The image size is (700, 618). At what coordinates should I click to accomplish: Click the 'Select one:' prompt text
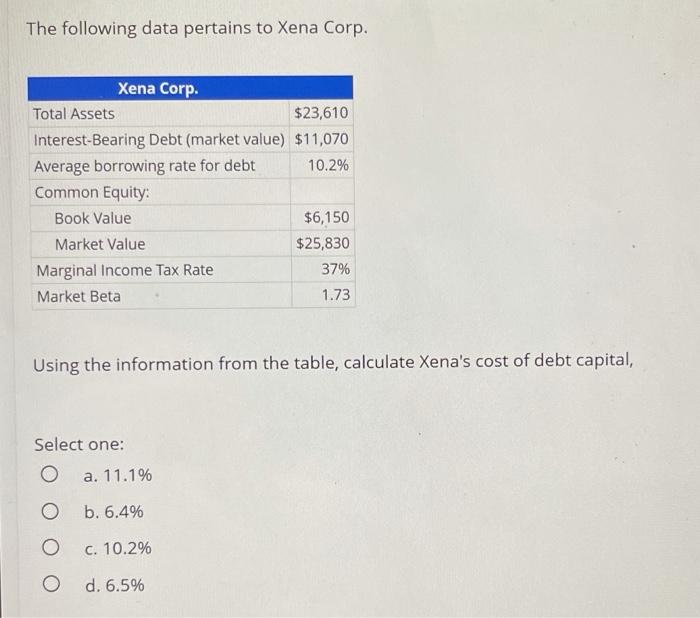tap(79, 445)
